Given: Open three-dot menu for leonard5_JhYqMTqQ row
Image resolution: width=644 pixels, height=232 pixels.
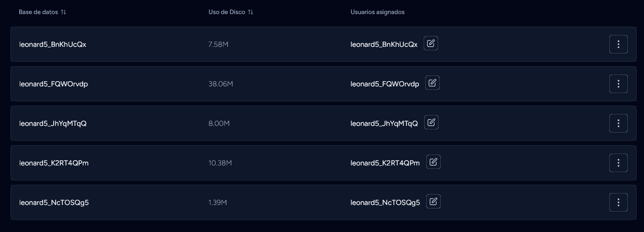Looking at the screenshot, I should 618,123.
